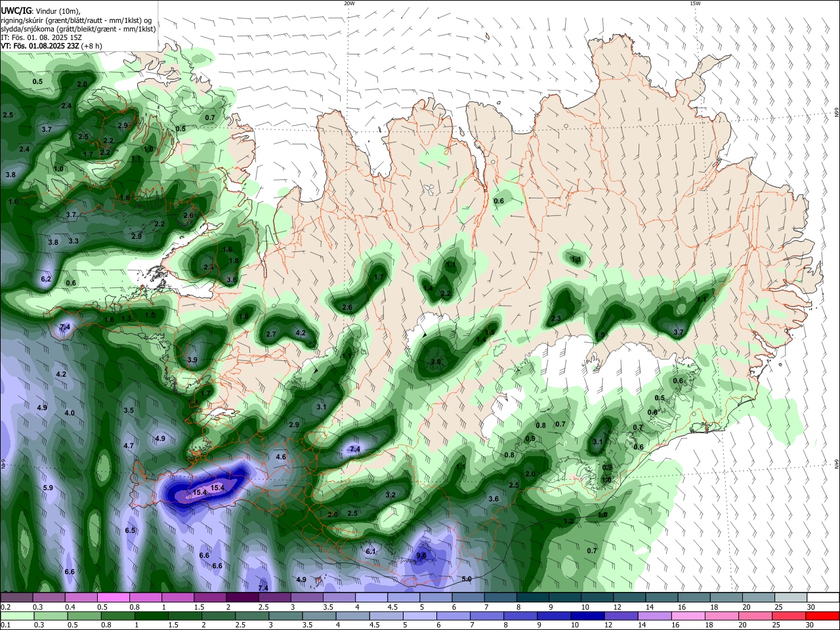840x630 pixels.
Task: Pick the darkest blue 10 swatch in the lower legend
Action: pyautogui.click(x=586, y=616)
